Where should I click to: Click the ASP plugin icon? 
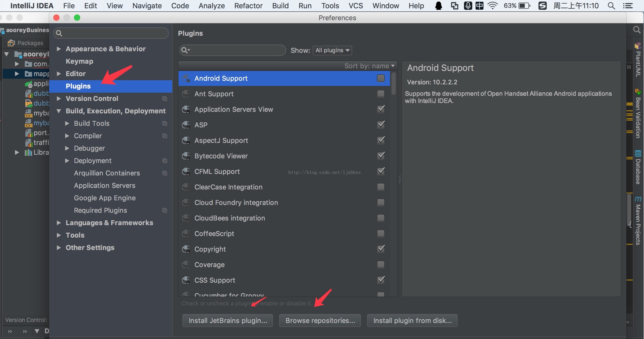click(x=186, y=125)
